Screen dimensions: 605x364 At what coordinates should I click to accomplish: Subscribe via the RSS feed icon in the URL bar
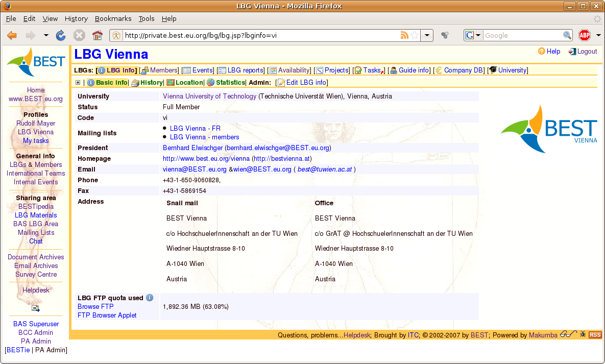(404, 36)
